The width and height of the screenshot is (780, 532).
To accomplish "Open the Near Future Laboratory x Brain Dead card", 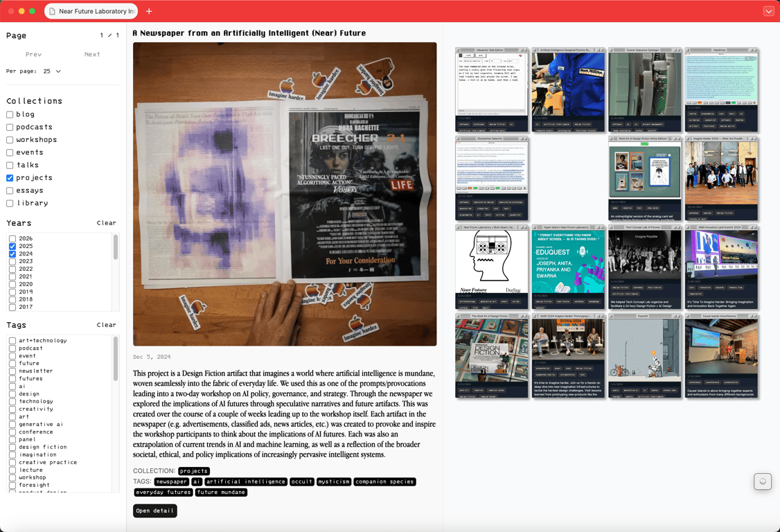I will coord(491,267).
